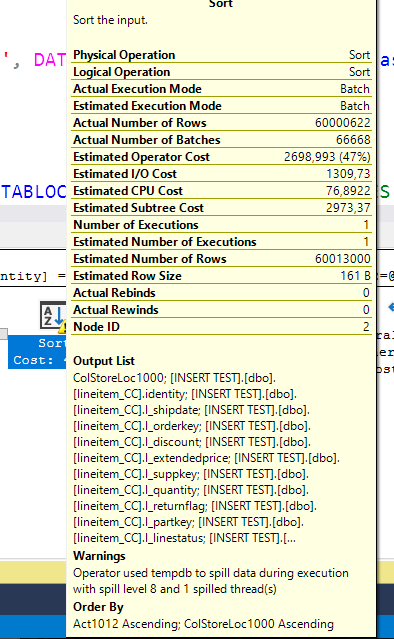Click the 'Actual Rebinds' row label
Viewport: 394px width, 639px height.
(114, 293)
